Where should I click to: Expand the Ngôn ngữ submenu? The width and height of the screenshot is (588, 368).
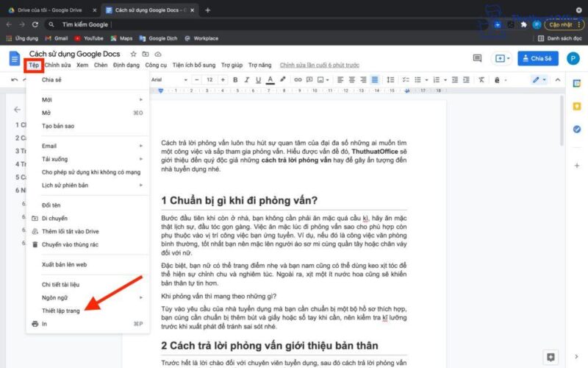pyautogui.click(x=87, y=297)
